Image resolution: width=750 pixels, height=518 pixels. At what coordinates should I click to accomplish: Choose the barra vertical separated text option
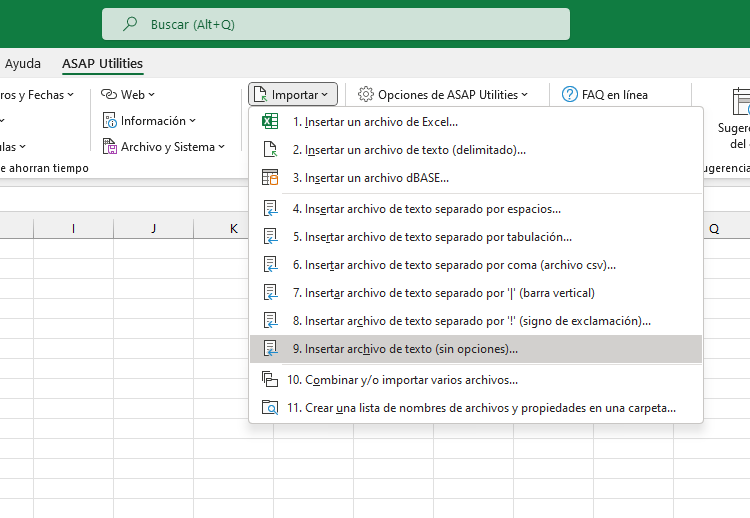476,293
